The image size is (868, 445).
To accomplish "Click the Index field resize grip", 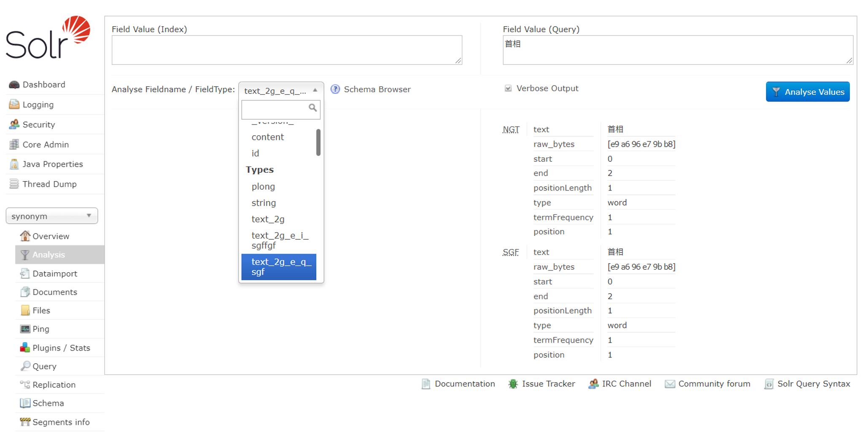I will pyautogui.click(x=458, y=61).
